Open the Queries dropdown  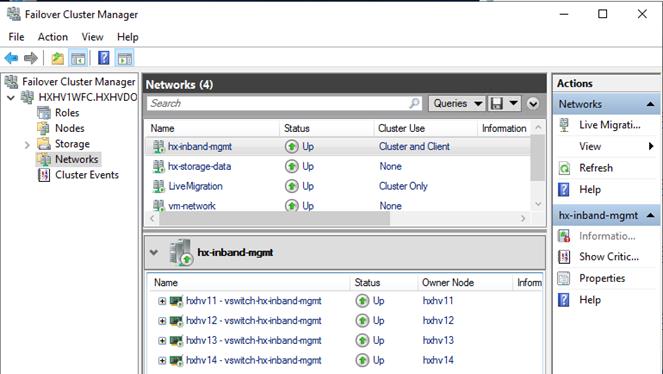tap(457, 104)
